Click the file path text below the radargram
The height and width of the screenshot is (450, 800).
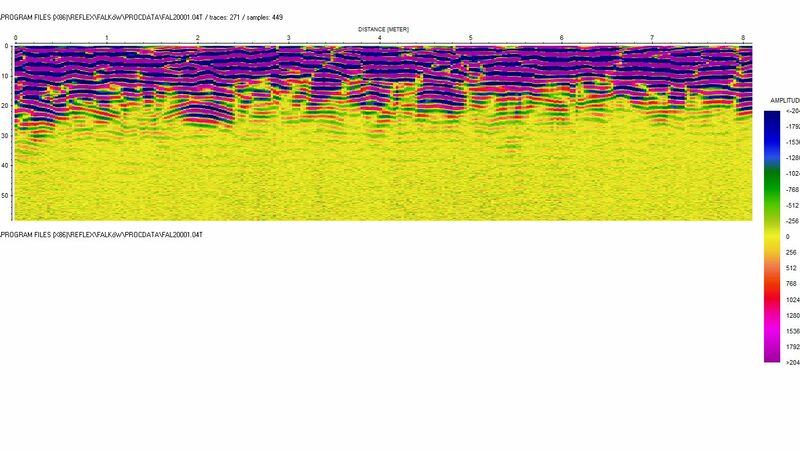coord(100,234)
